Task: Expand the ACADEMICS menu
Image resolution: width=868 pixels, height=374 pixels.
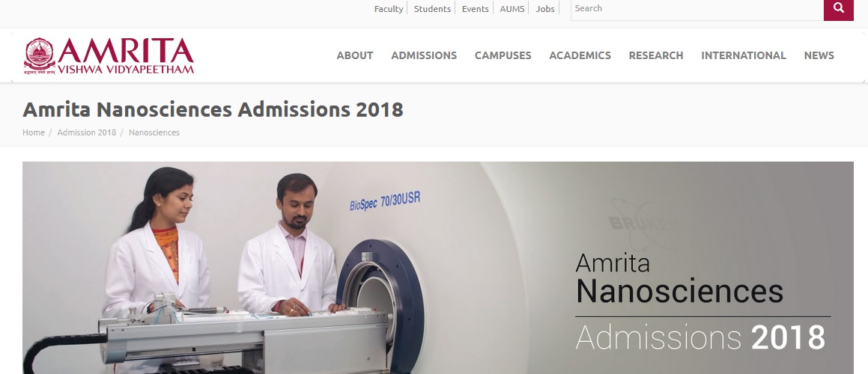Action: (x=580, y=55)
